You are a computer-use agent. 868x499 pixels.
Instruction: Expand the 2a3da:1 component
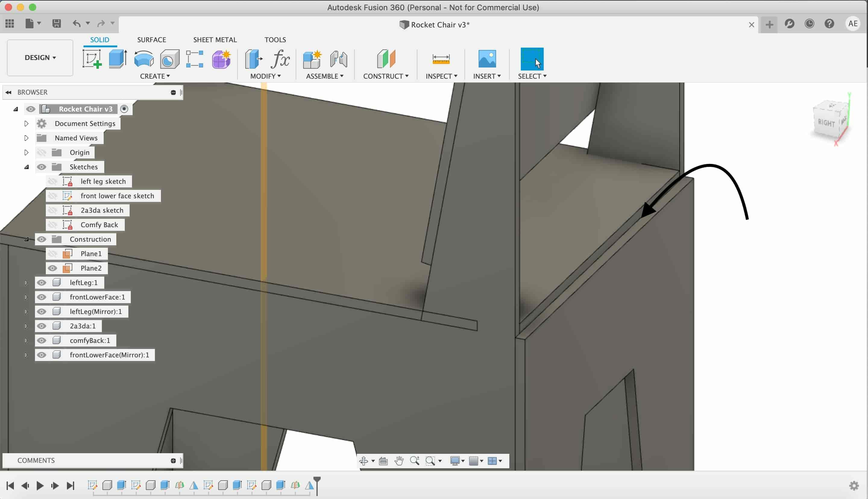coord(26,326)
